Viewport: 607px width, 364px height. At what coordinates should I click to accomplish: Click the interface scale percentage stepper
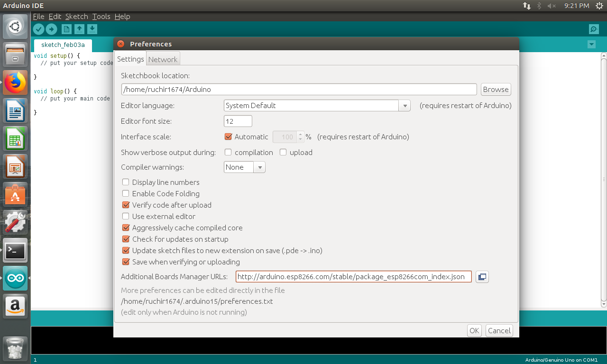click(x=300, y=137)
